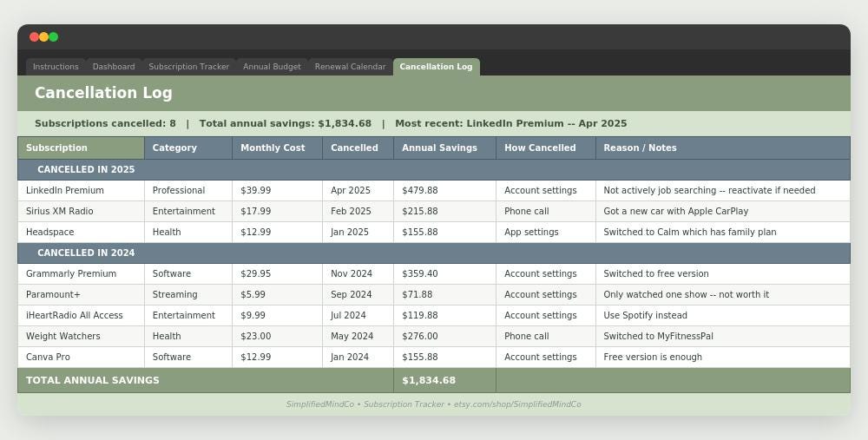Screen dimensions: 868x440
Task: Select the Nov 2024 cancelled date
Action: (x=358, y=274)
